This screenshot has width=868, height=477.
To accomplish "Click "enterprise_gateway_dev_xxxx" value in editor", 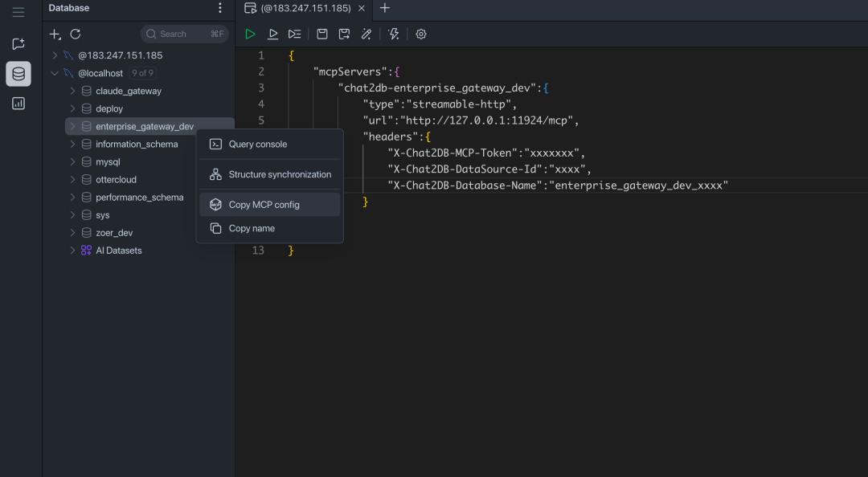I will click(x=638, y=185).
